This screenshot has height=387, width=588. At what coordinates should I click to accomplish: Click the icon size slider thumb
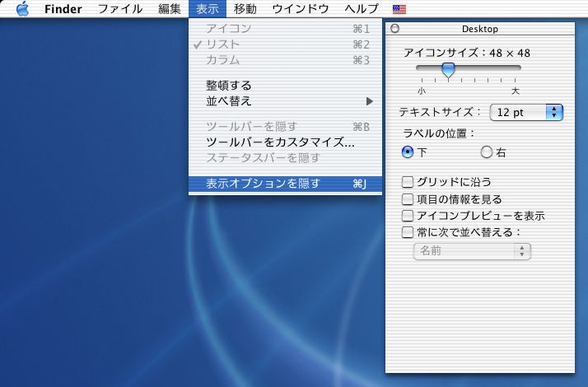pyautogui.click(x=448, y=69)
